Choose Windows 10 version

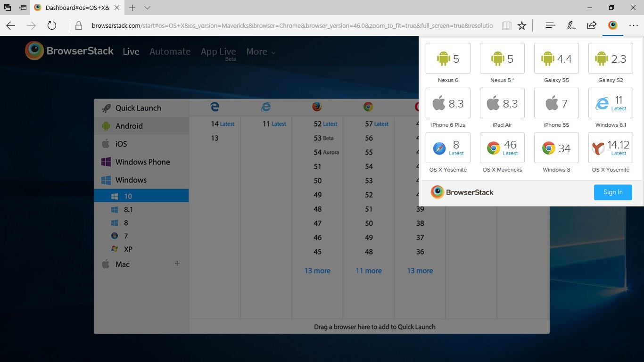click(141, 196)
